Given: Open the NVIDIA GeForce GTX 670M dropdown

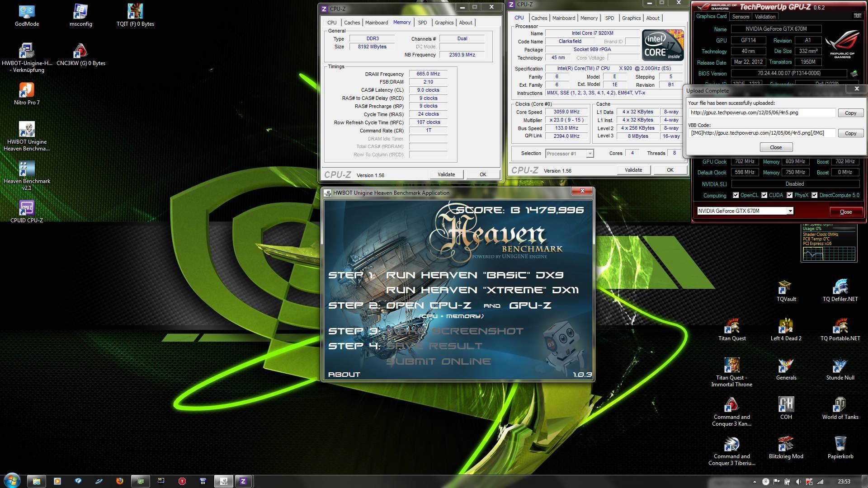Looking at the screenshot, I should [x=745, y=211].
